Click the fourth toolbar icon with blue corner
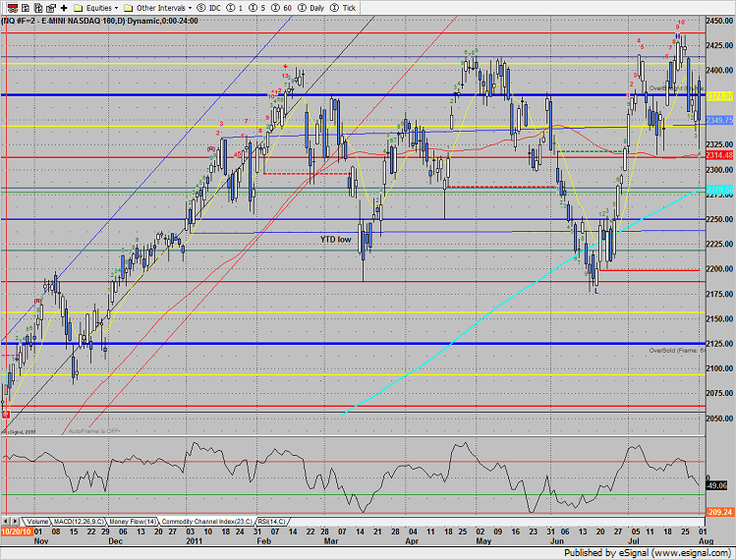This screenshot has width=736, height=560. click(51, 8)
